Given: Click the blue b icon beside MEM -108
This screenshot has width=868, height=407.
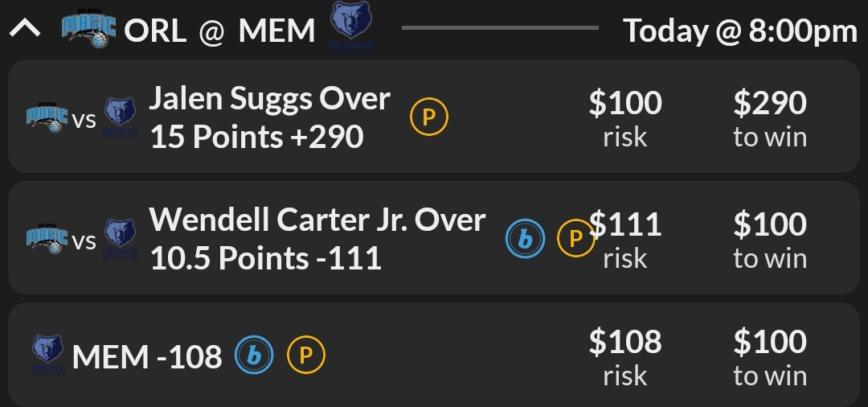Looking at the screenshot, I should [254, 356].
